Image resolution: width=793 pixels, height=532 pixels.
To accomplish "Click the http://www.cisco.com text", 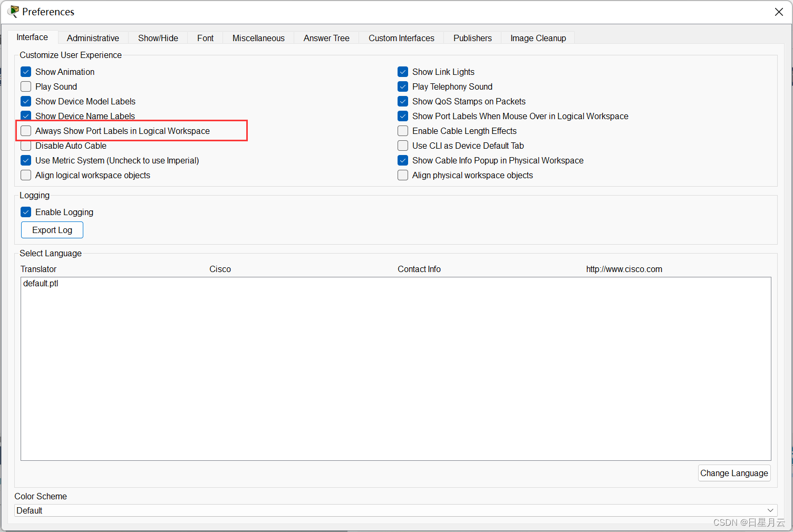I will [624, 269].
